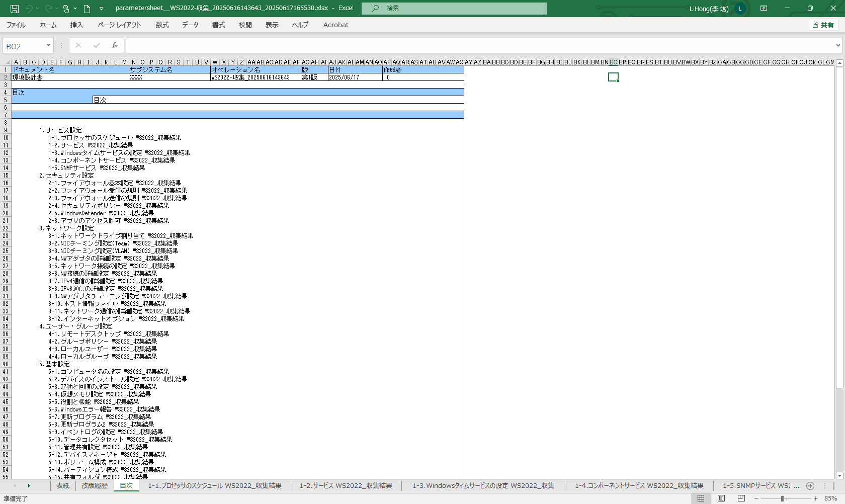Click the 共有 share button

(823, 25)
